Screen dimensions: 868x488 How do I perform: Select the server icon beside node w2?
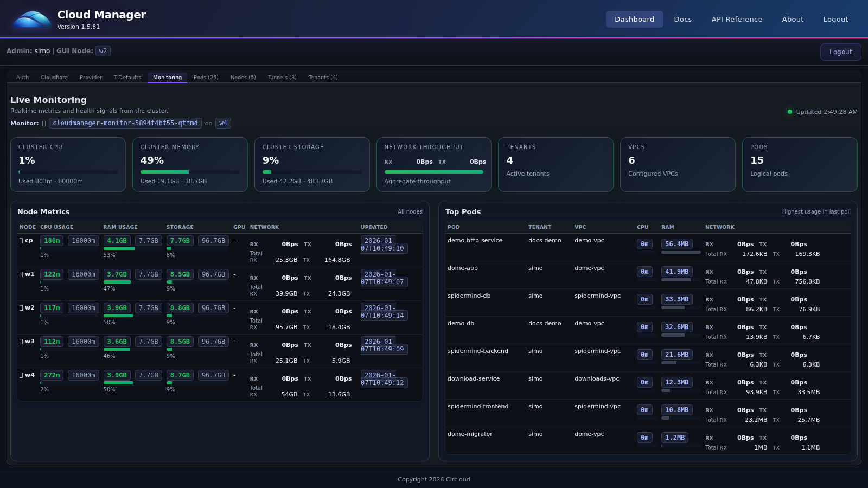pyautogui.click(x=21, y=307)
